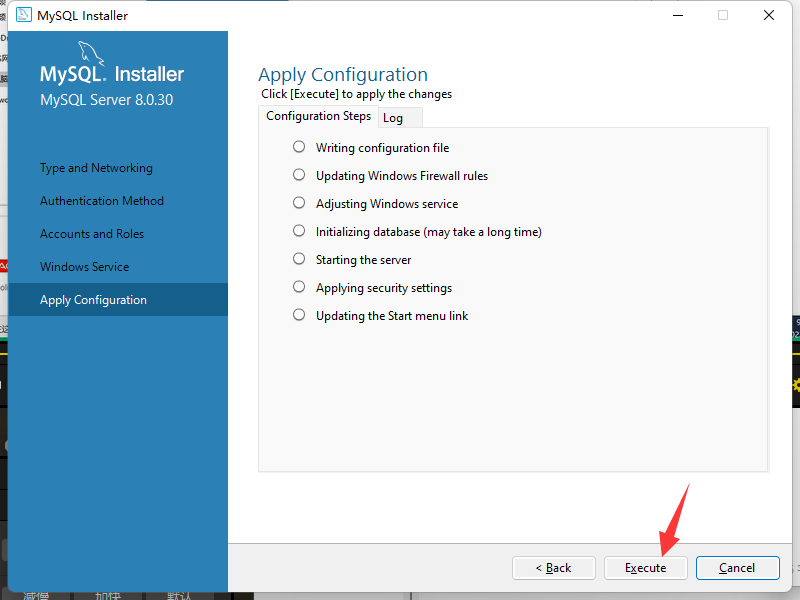Click the 'Adjusting Windows service' text

pos(387,204)
